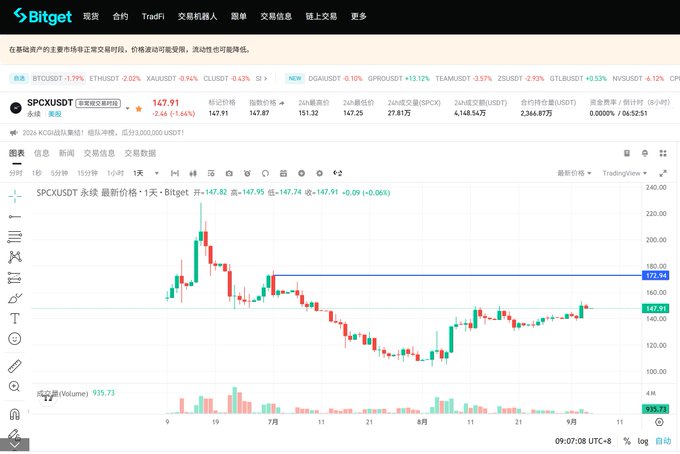Select the crosshair cursor tool
The image size is (680, 454).
pos(15,196)
